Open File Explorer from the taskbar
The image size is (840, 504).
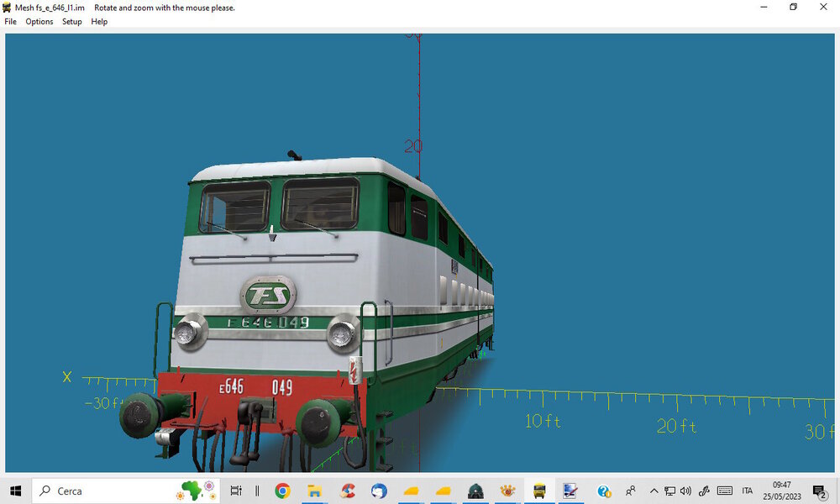click(314, 491)
